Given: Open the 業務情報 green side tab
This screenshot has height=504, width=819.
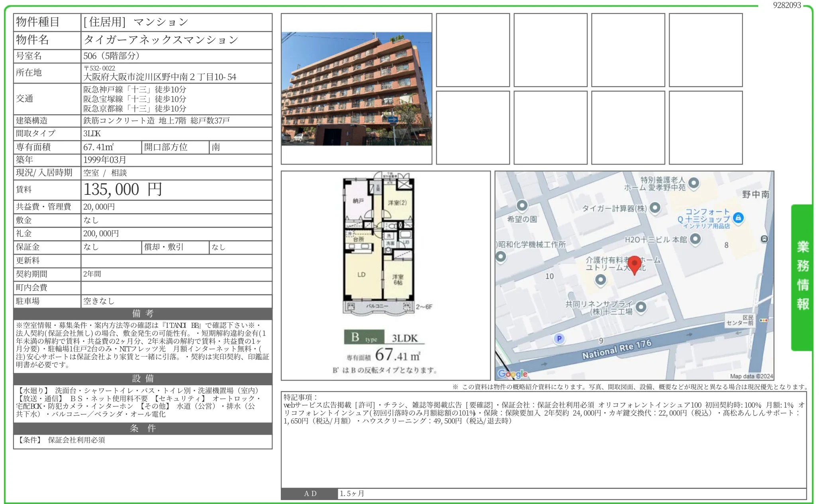Looking at the screenshot, I should (x=802, y=277).
